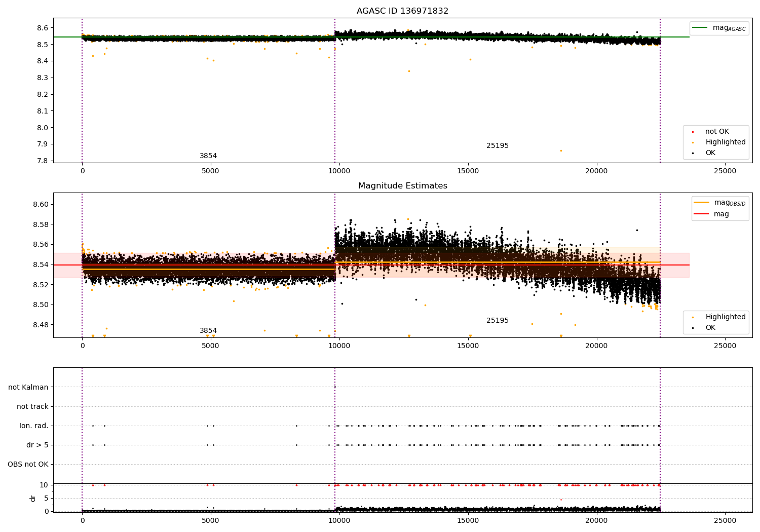This screenshot has height=532, width=760.
Task: Click the 'not track' row label
Action: point(32,406)
